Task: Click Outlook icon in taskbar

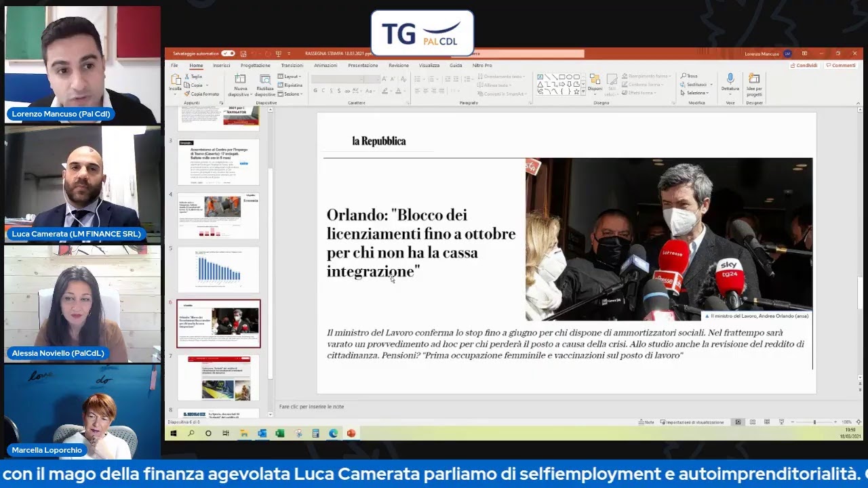Action: pyautogui.click(x=262, y=433)
